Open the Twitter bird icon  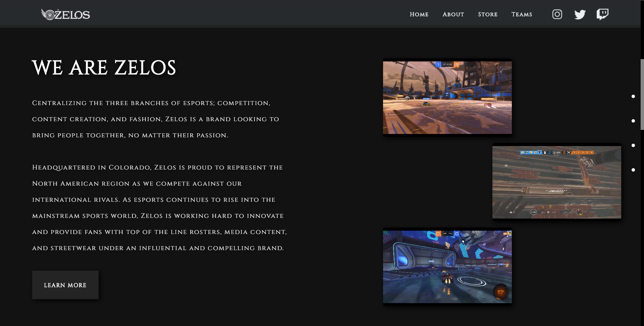point(580,14)
